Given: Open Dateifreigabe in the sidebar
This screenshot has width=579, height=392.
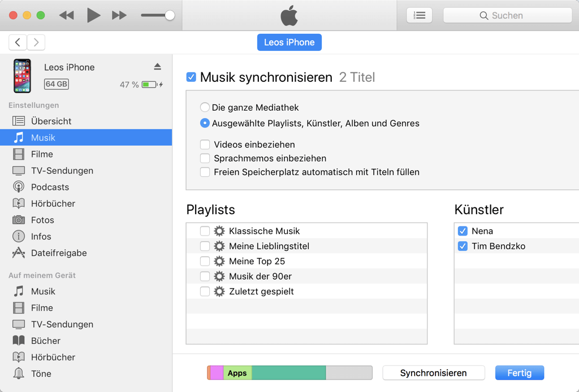Looking at the screenshot, I should (x=59, y=253).
